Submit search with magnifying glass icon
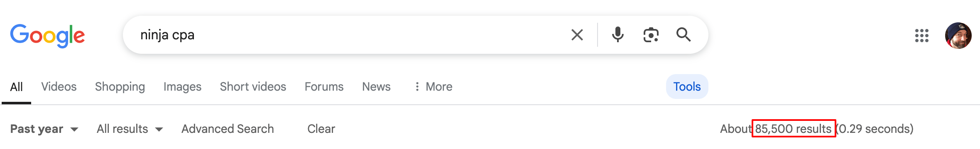Image resolution: width=980 pixels, height=149 pixels. pyautogui.click(x=684, y=35)
